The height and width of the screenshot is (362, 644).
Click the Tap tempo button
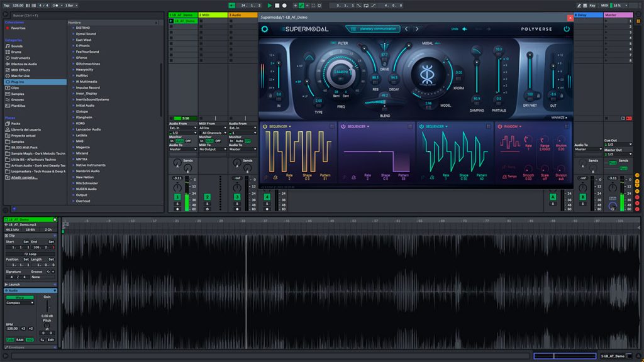[x=6, y=6]
